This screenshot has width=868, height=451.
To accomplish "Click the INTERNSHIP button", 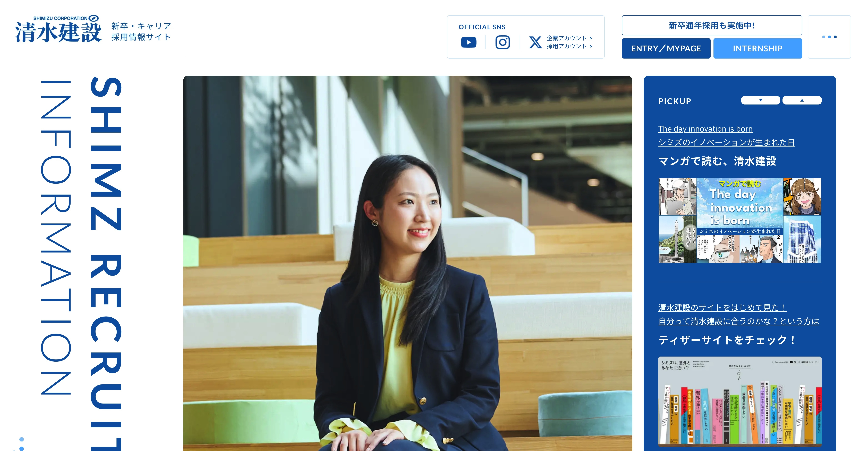I will click(x=758, y=49).
